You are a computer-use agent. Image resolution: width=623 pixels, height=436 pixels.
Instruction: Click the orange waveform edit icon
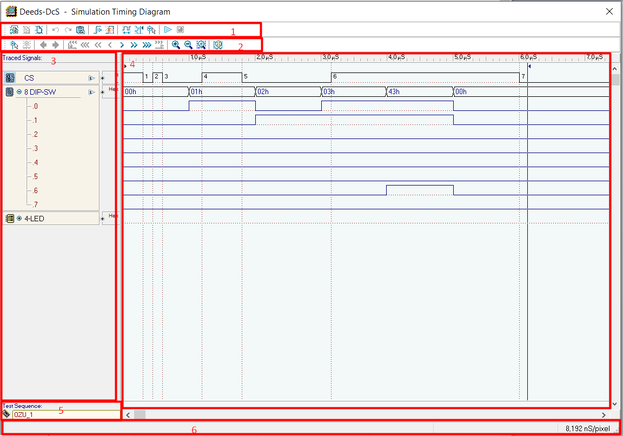[110, 30]
